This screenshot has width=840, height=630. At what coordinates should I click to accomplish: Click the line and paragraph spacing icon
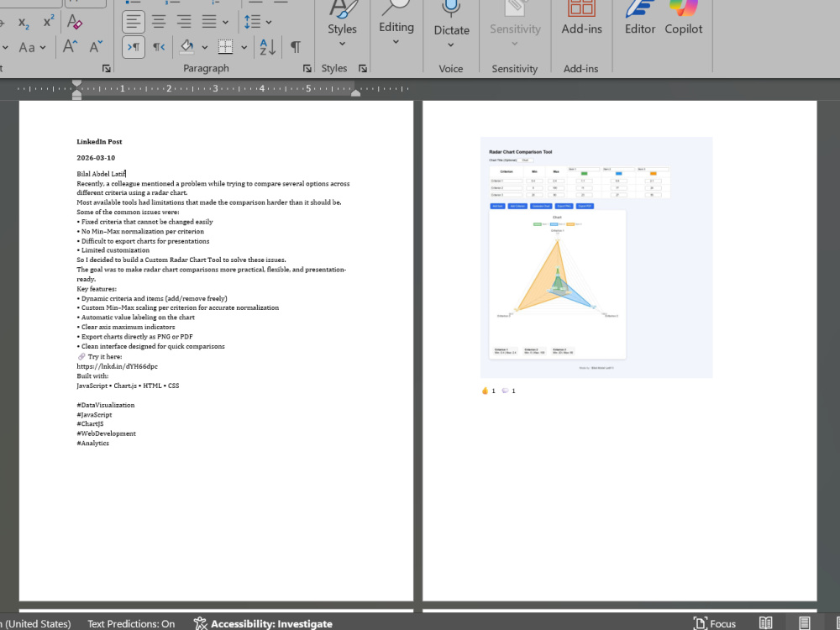pos(252,22)
